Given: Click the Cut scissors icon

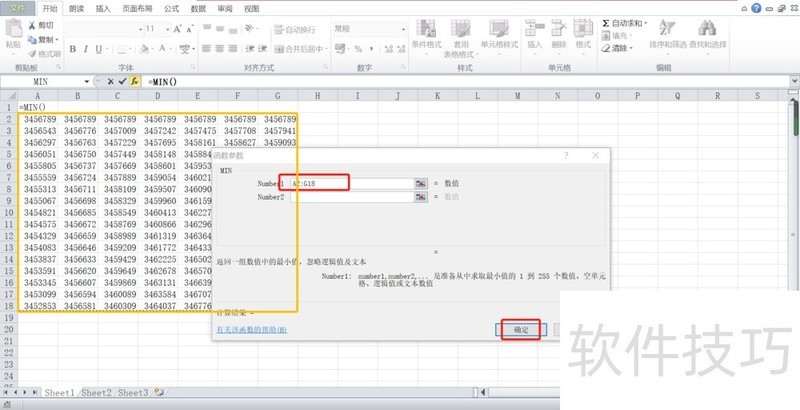Looking at the screenshot, I should [x=33, y=25].
